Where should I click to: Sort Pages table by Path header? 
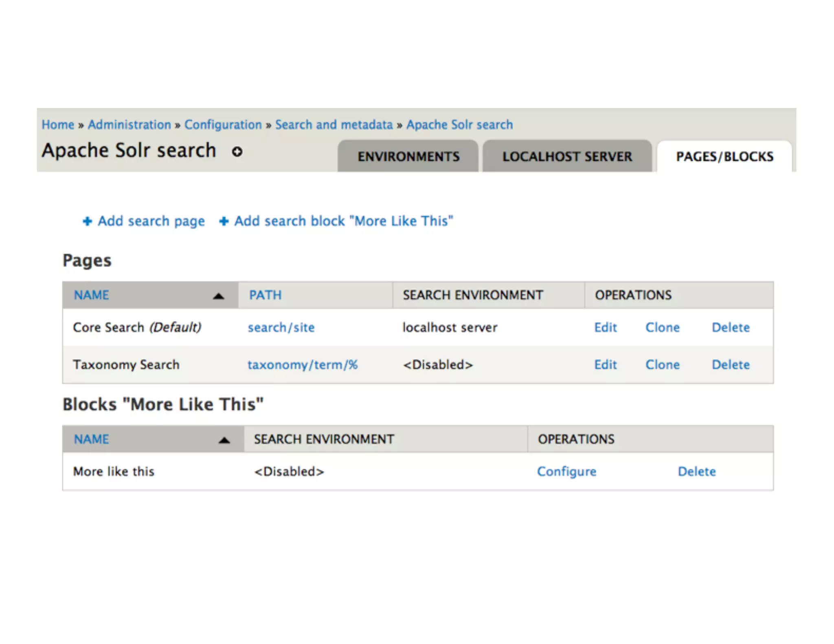click(265, 295)
